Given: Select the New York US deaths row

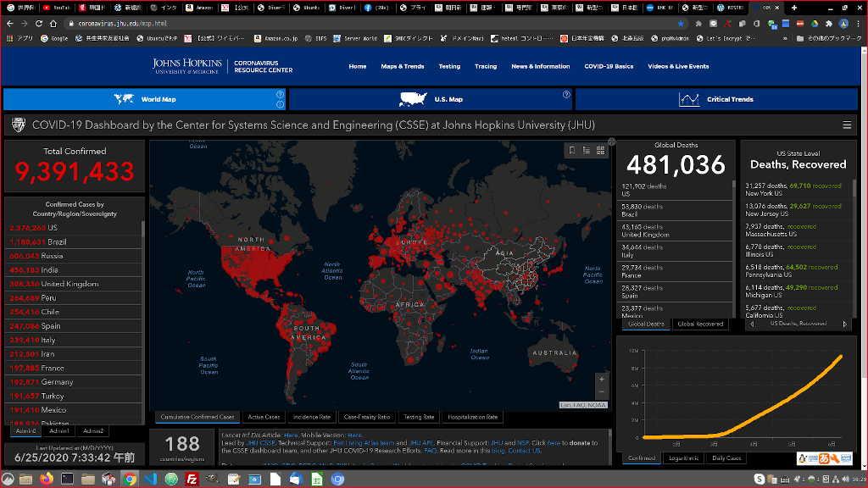Looking at the screenshot, I should 796,189.
